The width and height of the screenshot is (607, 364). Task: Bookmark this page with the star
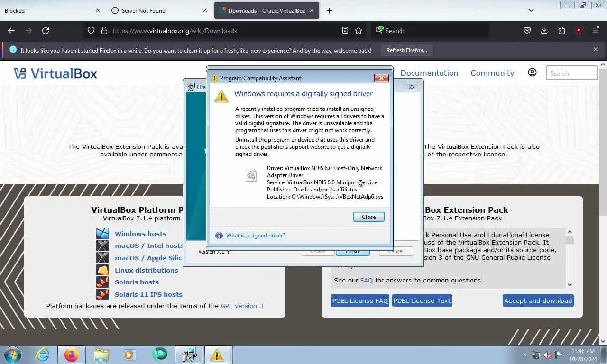(359, 30)
